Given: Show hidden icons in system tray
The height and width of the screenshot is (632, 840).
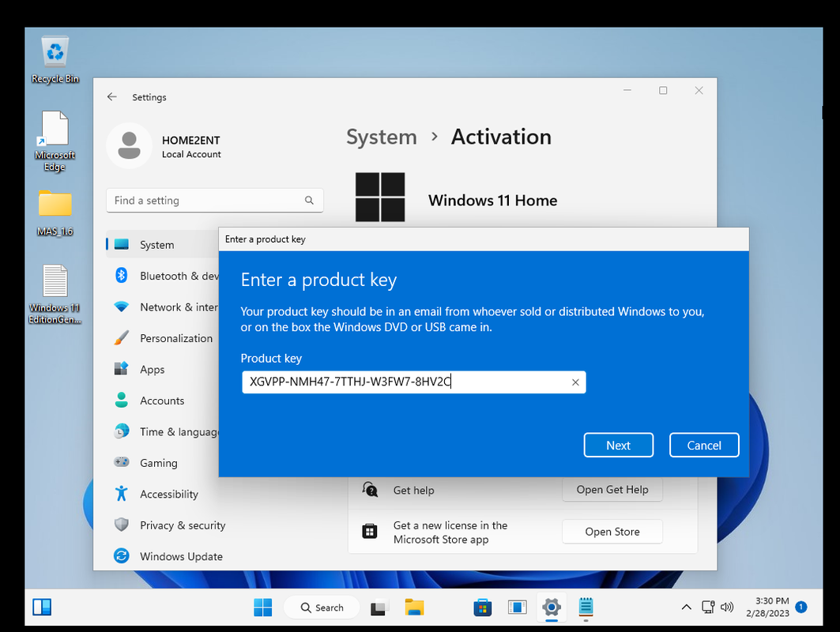Looking at the screenshot, I should coord(686,608).
